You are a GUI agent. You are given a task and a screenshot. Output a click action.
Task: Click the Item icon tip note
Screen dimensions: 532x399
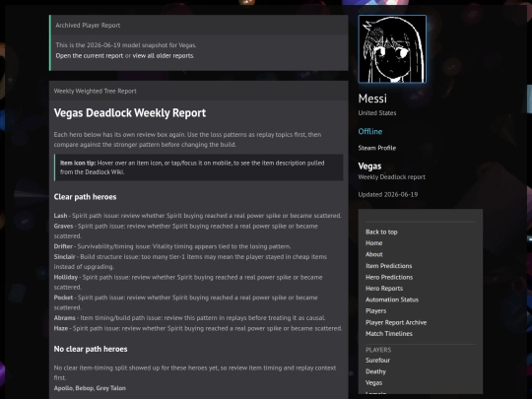pos(199,167)
